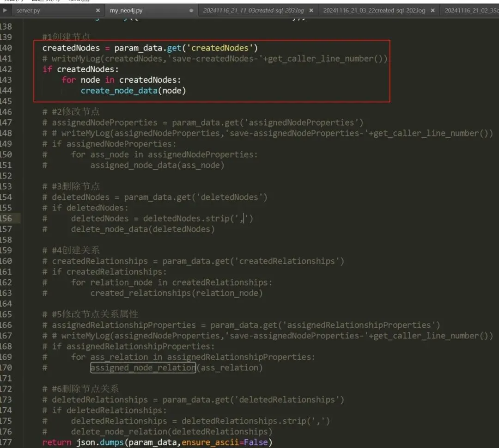This screenshot has width=499, height=448.
Task: Click the created_relationships(relation_node) line
Action: 152,293
